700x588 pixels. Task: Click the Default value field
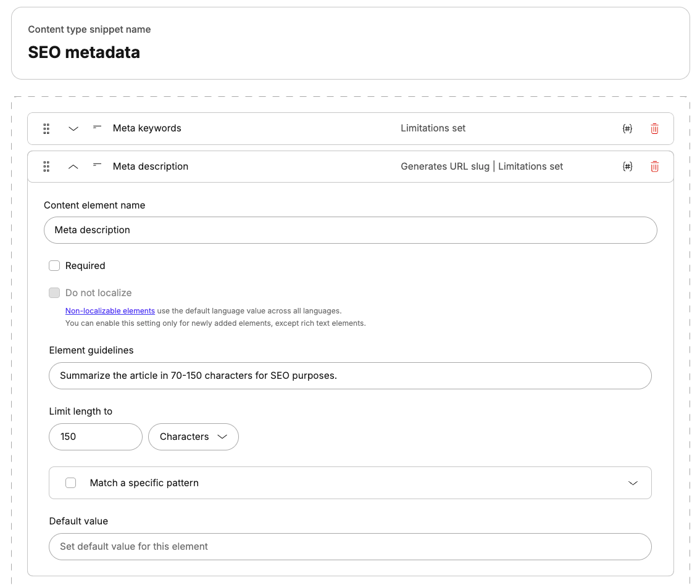[x=350, y=547]
